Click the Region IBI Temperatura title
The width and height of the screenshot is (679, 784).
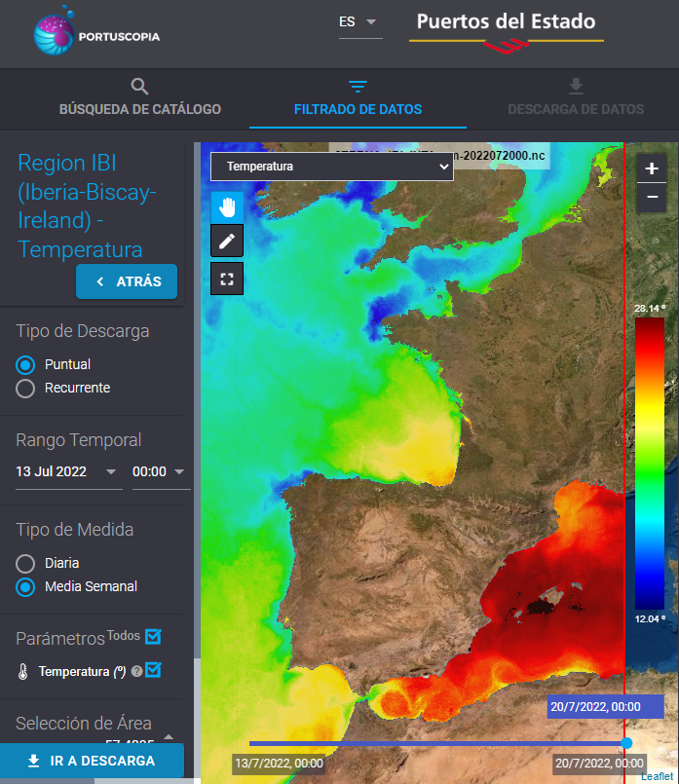(x=87, y=206)
